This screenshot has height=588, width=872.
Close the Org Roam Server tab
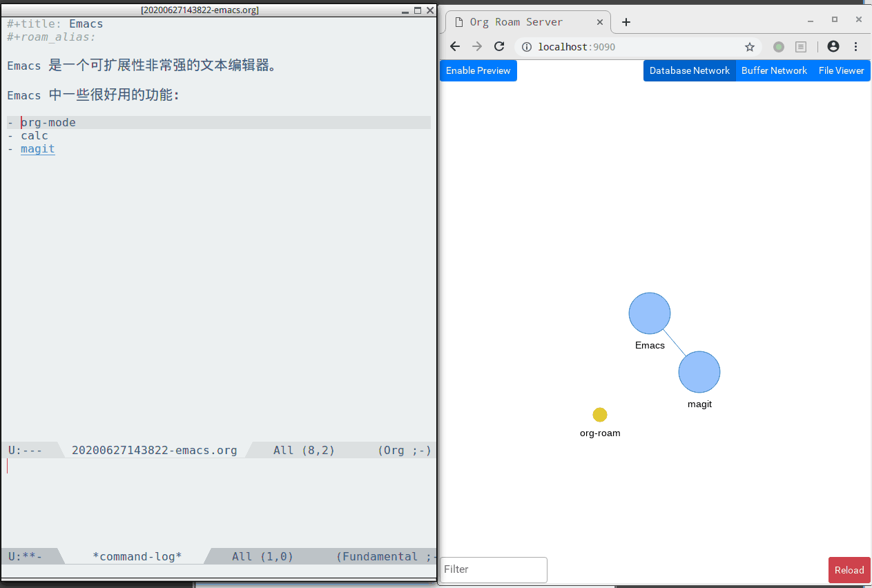click(600, 22)
